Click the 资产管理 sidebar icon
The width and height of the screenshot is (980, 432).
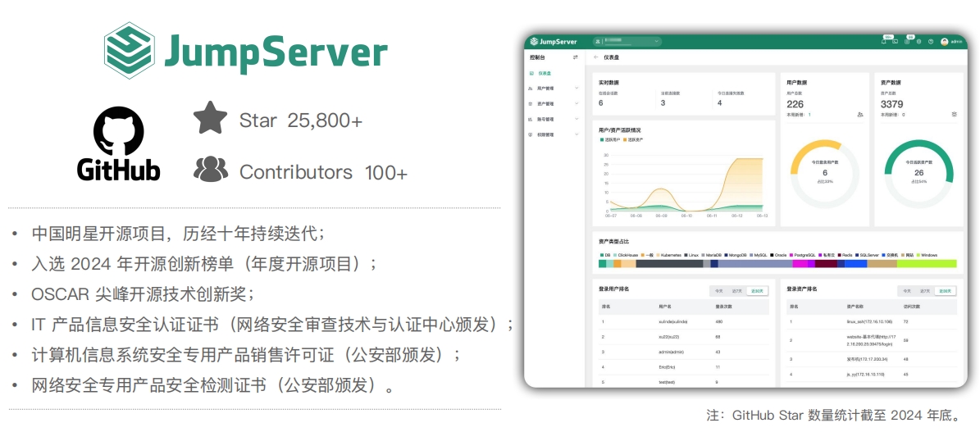[531, 104]
